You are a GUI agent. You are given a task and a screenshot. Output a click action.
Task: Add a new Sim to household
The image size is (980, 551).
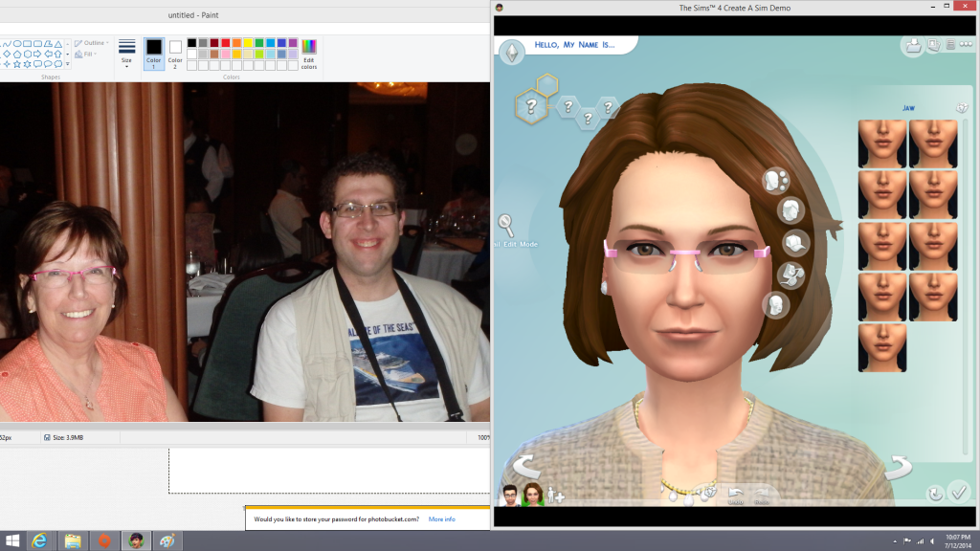[556, 496]
